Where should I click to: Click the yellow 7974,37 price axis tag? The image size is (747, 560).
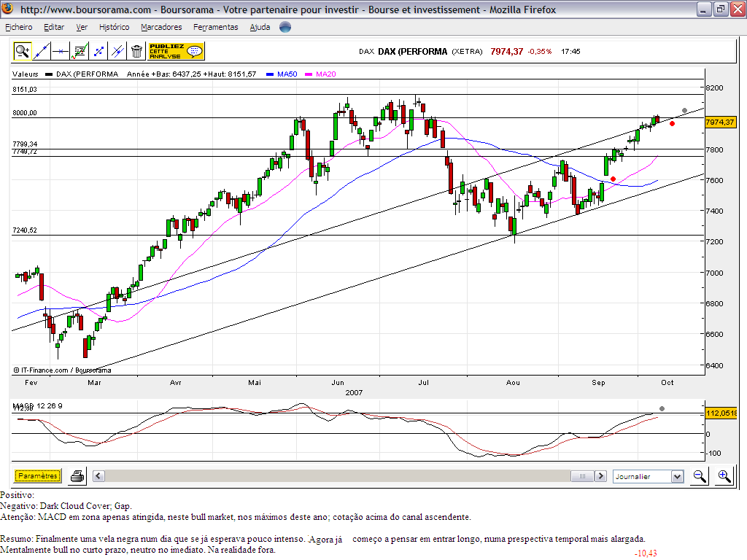720,122
